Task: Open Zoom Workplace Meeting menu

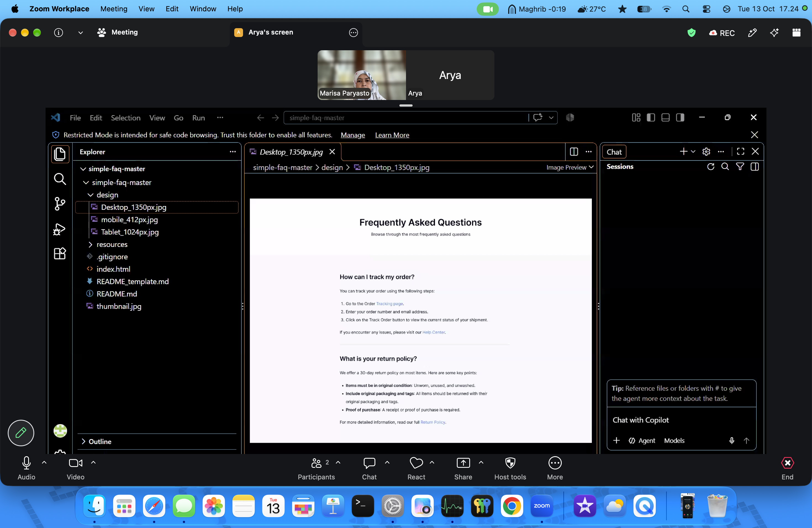Action: coord(114,9)
